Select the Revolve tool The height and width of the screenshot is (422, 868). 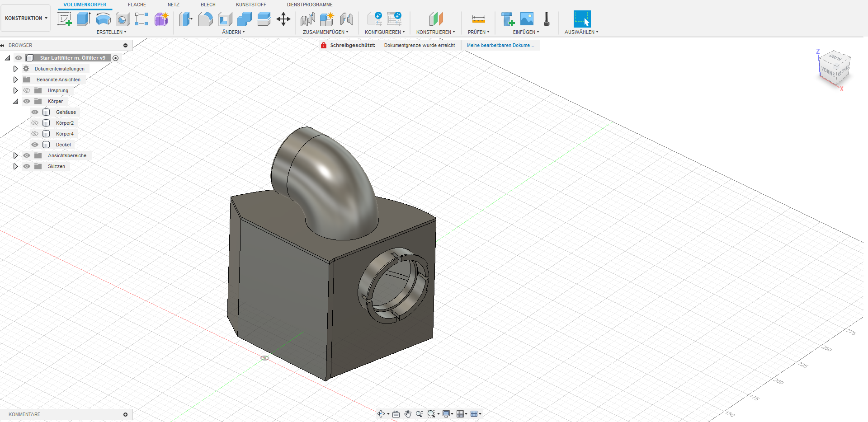103,19
